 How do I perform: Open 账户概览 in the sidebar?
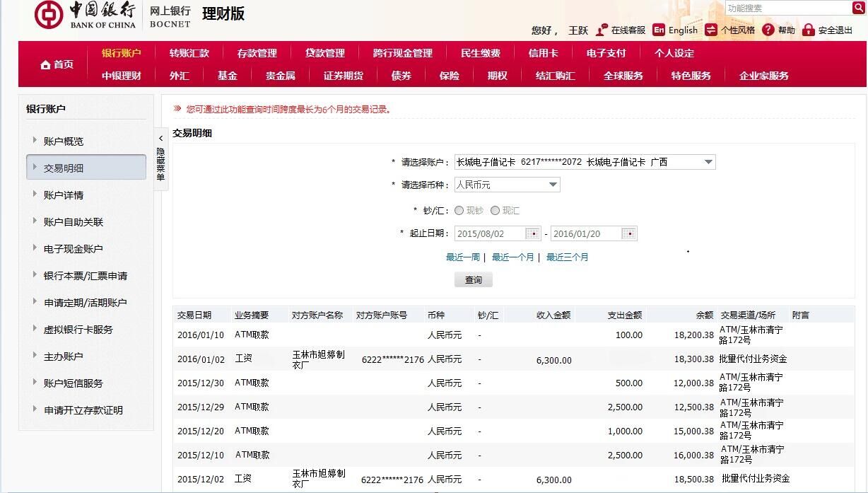(63, 141)
